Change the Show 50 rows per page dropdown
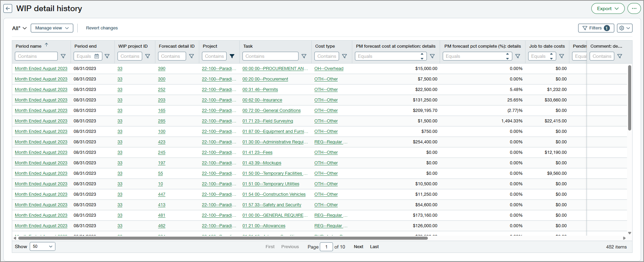Screen dimensions: 644x262 point(43,246)
